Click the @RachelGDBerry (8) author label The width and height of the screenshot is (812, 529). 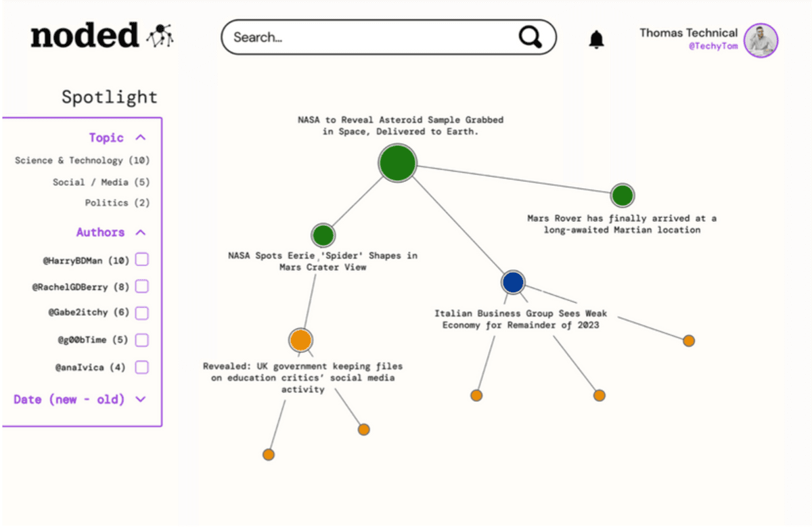(81, 287)
